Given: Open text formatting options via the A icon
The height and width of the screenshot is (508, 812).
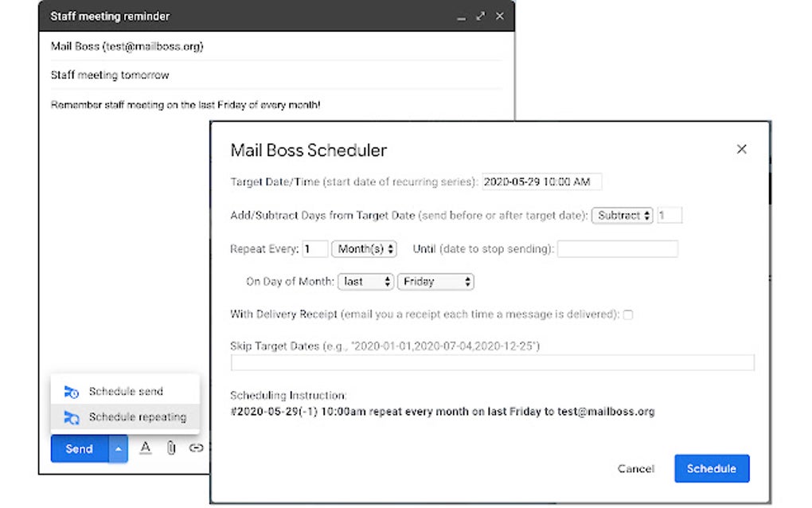Looking at the screenshot, I should [146, 448].
